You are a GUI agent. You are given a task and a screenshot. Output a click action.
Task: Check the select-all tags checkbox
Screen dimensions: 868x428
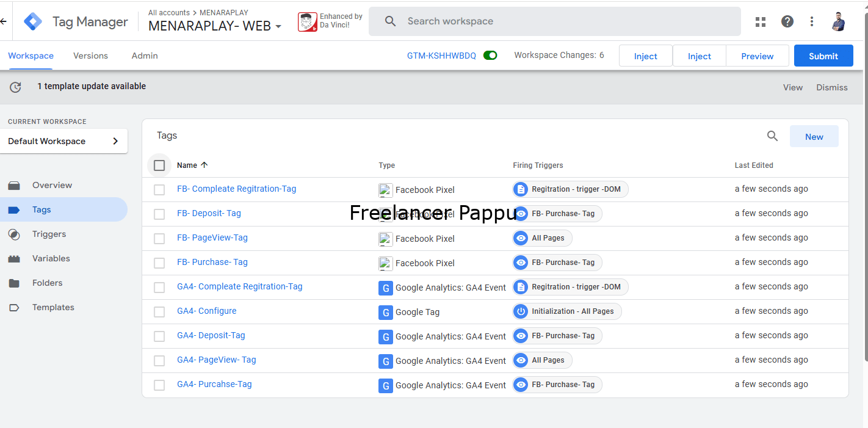(x=159, y=165)
